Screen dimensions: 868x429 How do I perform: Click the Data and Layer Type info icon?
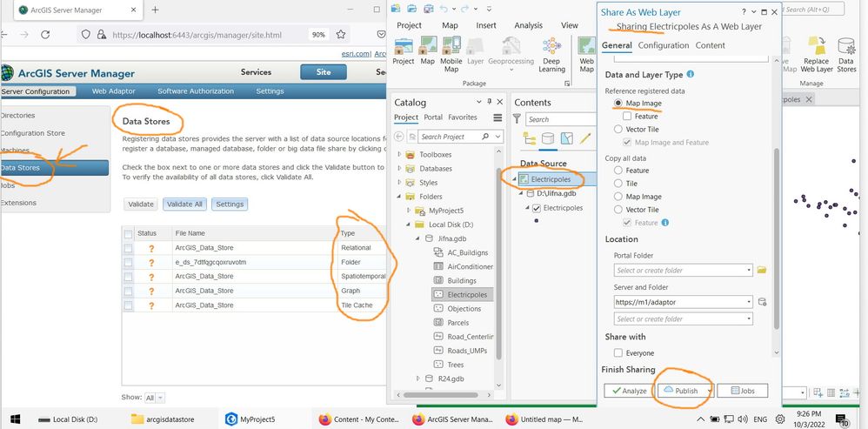(691, 74)
